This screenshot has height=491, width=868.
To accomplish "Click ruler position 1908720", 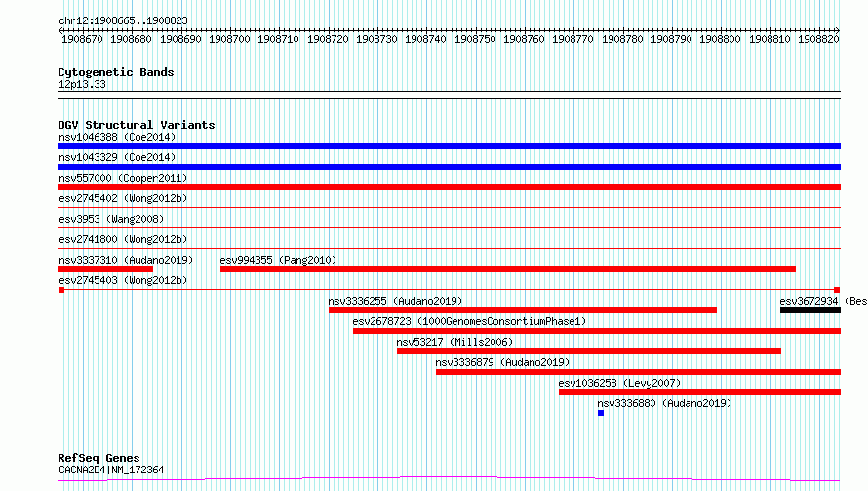I will tap(328, 39).
